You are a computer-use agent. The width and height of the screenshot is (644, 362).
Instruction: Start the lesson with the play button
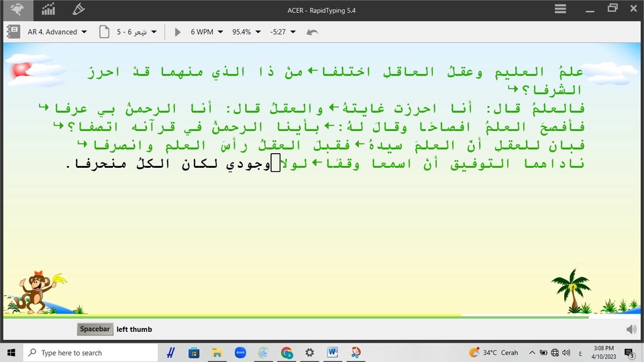(177, 32)
